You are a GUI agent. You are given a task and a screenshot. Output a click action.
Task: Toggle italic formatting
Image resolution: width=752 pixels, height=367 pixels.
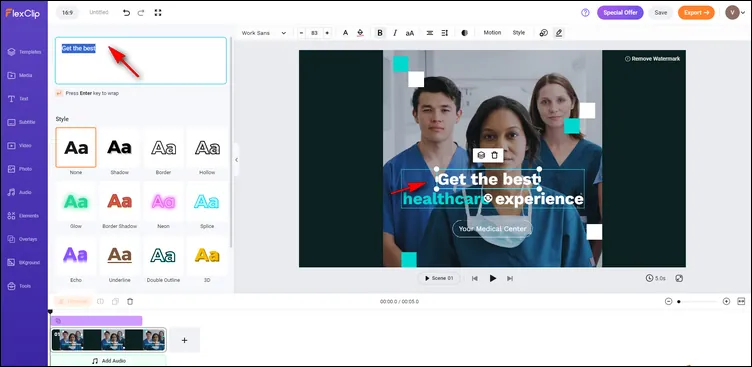[395, 33]
